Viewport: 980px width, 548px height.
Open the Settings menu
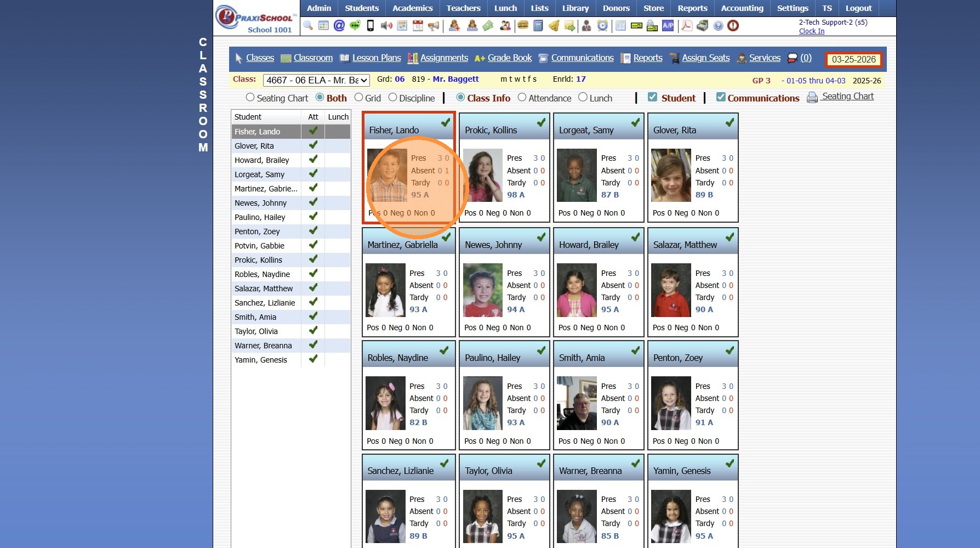point(793,8)
